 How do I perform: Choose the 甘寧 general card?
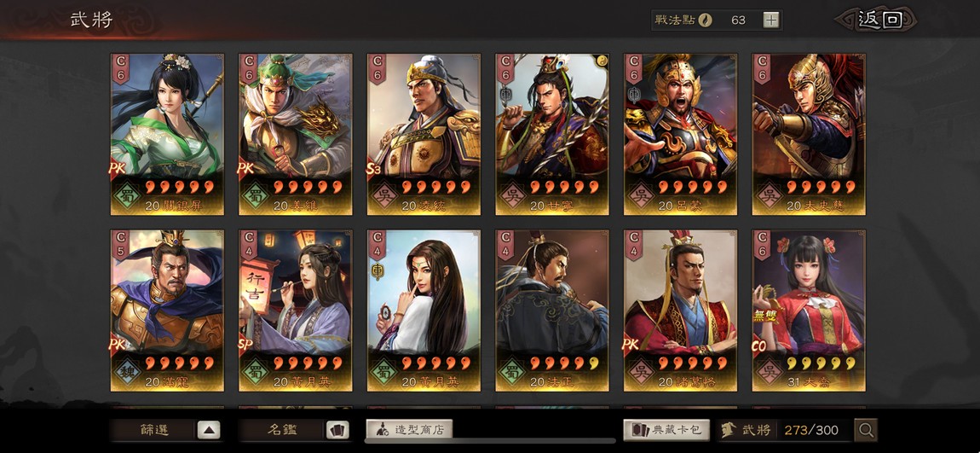552,135
